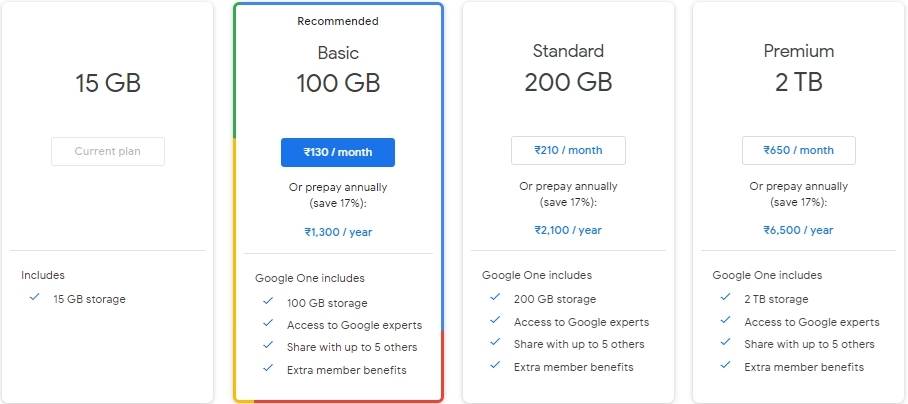The image size is (908, 404).
Task: Select the ₹6,500 / year annual price
Action: click(x=798, y=230)
